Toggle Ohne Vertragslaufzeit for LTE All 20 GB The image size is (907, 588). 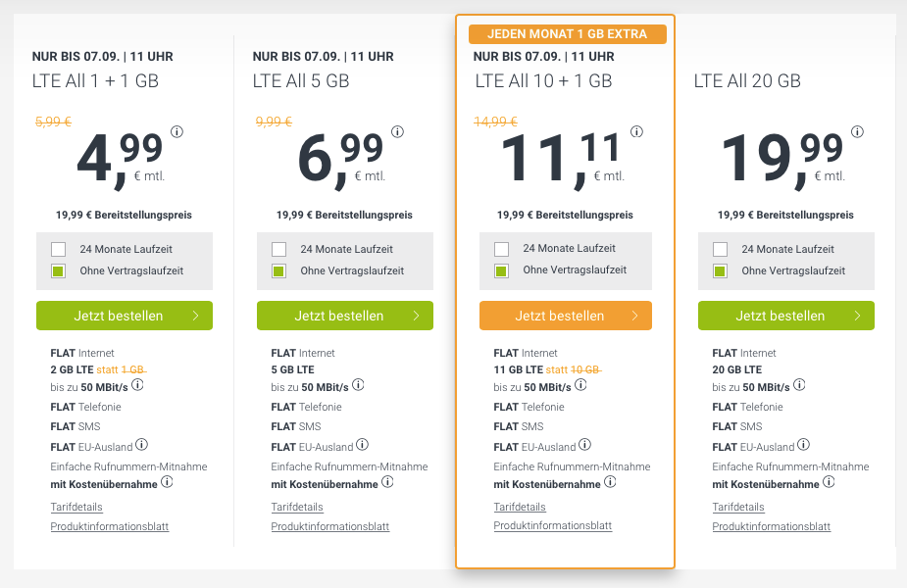[x=721, y=271]
